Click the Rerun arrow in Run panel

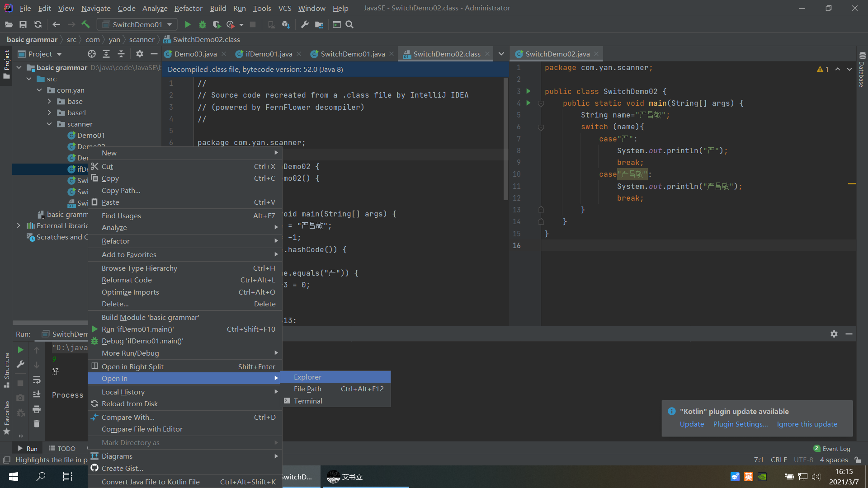pyautogui.click(x=20, y=350)
